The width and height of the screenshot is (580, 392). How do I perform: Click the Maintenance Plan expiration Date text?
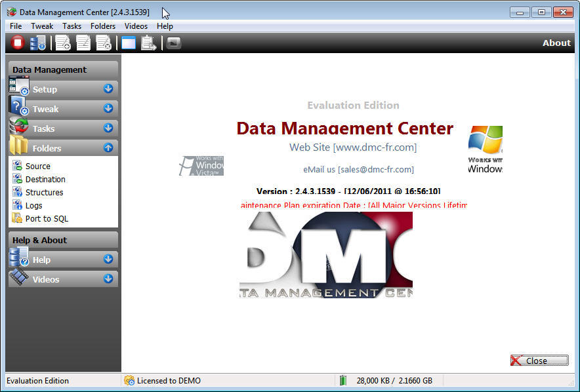[354, 205]
